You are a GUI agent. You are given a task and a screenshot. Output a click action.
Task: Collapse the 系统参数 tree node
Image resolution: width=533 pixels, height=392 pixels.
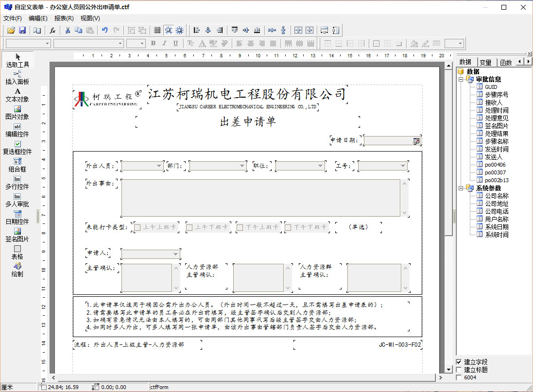[x=461, y=188]
